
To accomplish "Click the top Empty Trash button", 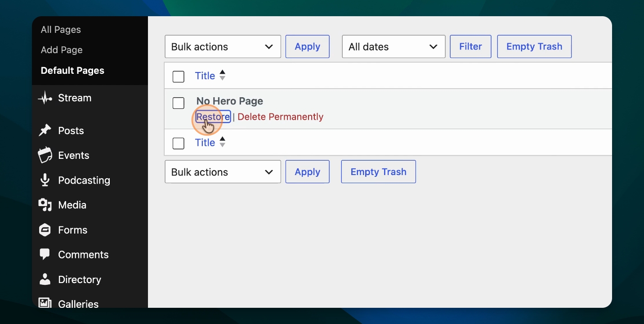I will click(x=534, y=47).
